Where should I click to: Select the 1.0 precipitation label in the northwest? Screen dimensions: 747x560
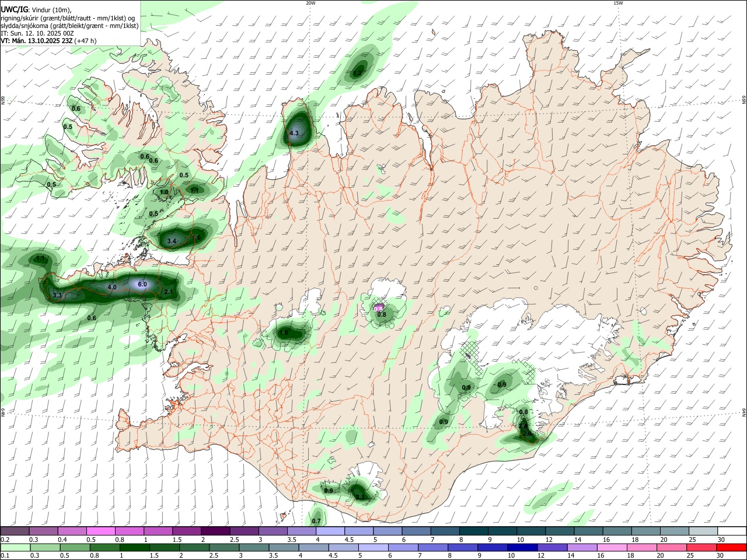click(x=164, y=192)
